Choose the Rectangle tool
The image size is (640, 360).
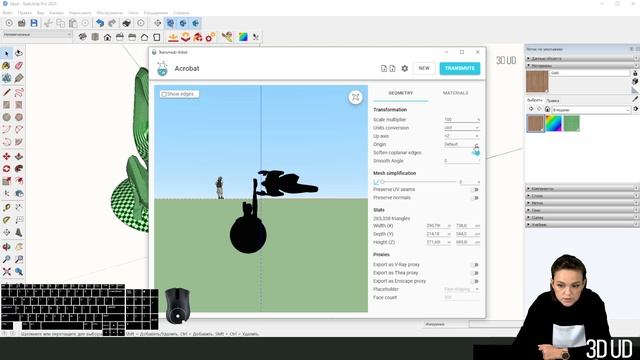click(x=7, y=105)
